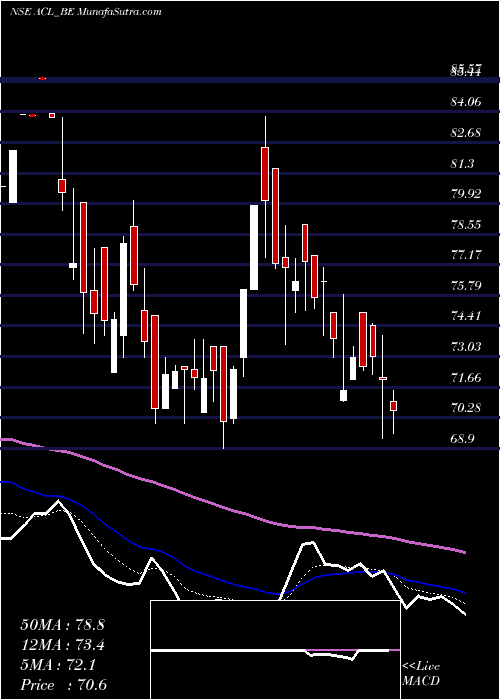
Task: Click the NSE ACL_BE MunafaSutra.com title text
Action: coord(85,12)
